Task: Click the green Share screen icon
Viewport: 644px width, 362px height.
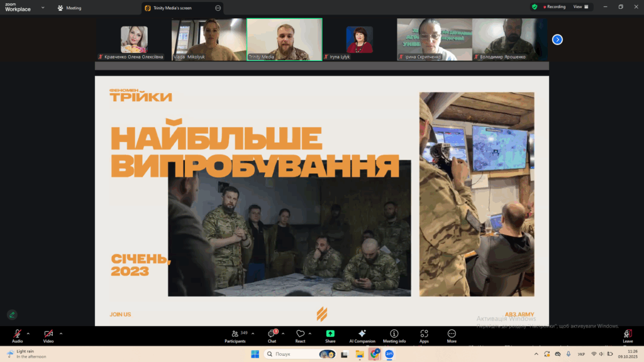Action: tap(330, 334)
